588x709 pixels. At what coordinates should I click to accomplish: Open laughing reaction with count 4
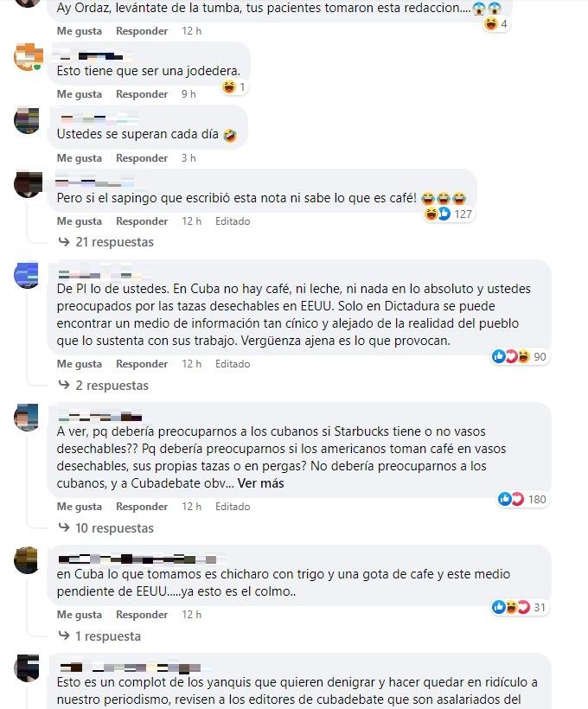(x=496, y=23)
